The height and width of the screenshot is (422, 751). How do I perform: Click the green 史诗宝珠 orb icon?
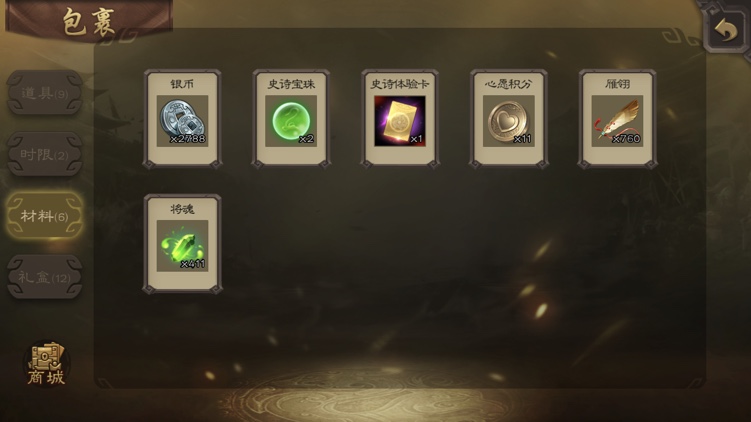tap(291, 121)
